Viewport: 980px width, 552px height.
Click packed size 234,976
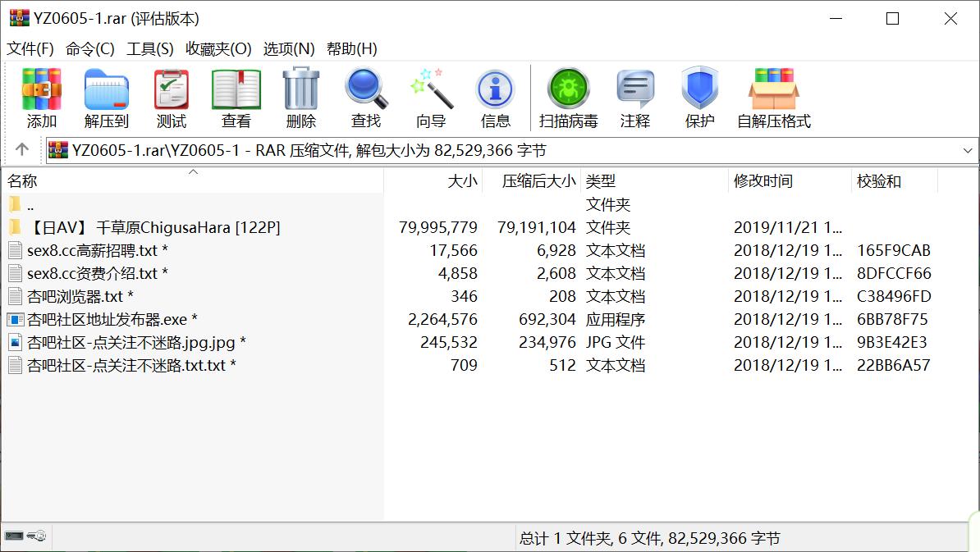pyautogui.click(x=547, y=342)
